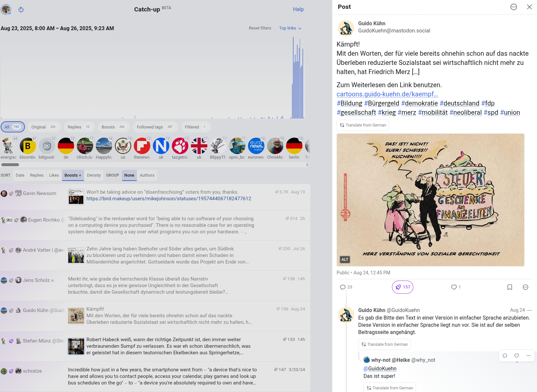
Task: Filter by ChrisMa avatar
Action: [x=275, y=146]
